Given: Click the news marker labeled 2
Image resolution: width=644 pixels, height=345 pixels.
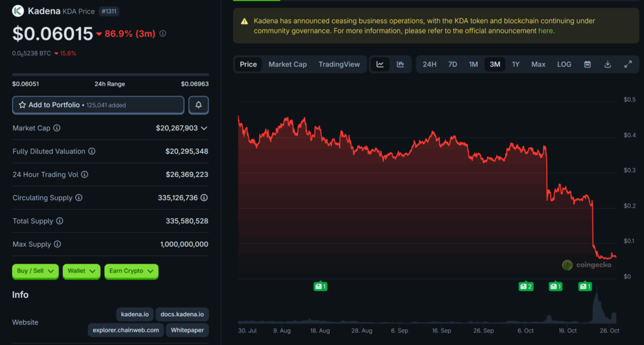Looking at the screenshot, I should tap(526, 286).
